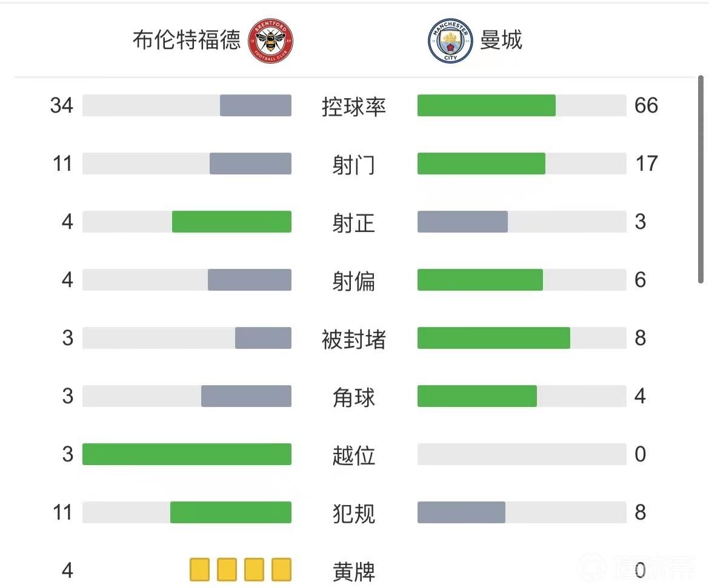Screen dimensions: 709x588
Task: Click Manchester City's green blocked shots bar
Action: point(493,338)
